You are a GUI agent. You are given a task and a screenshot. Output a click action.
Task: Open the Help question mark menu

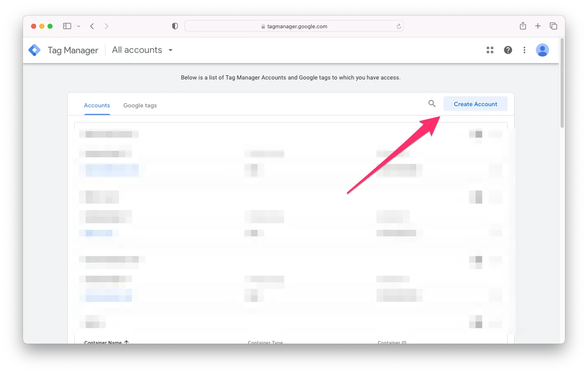pos(508,50)
